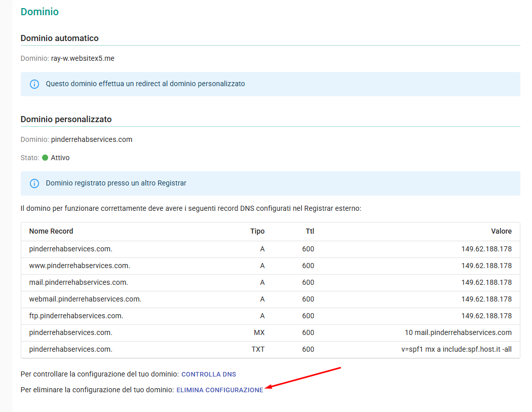The width and height of the screenshot is (532, 412).
Task: Click the '10 mail.pinderrehabservices.com' MX value
Action: point(458,332)
